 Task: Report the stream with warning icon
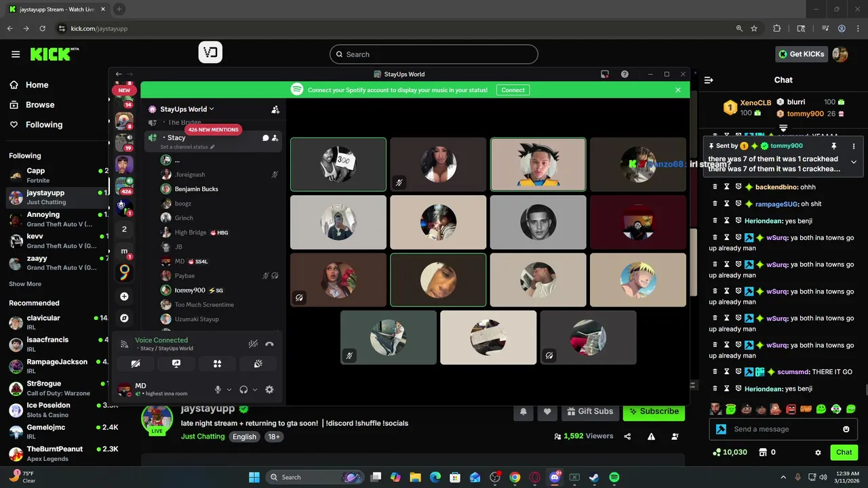tap(651, 436)
